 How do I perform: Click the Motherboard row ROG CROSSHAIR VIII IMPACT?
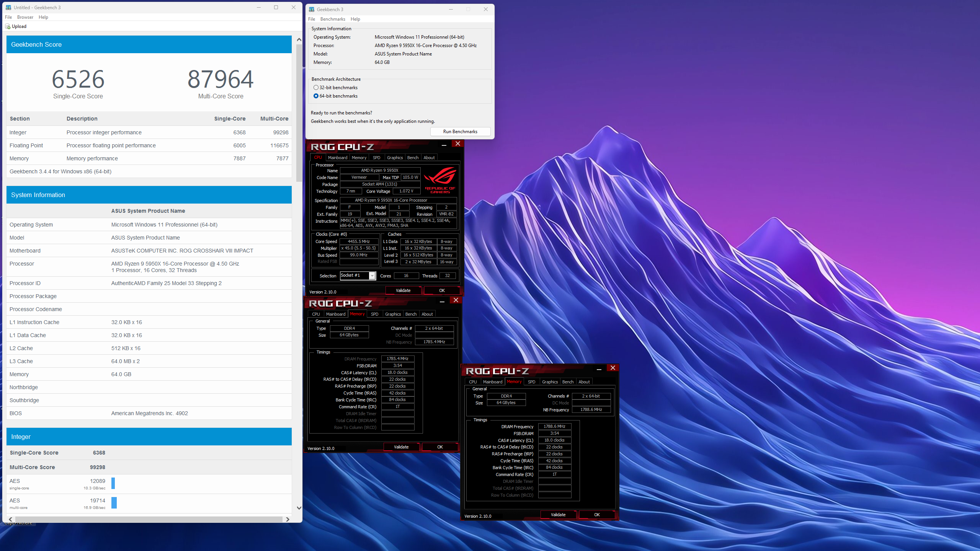[149, 251]
